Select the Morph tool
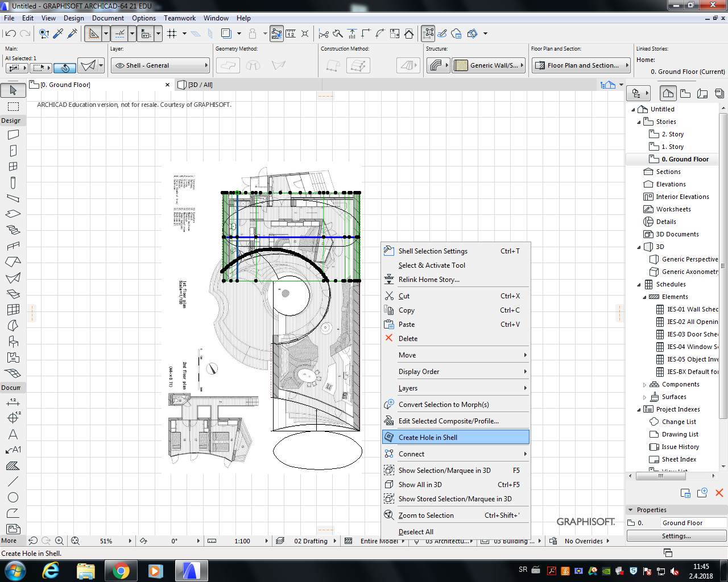The width and height of the screenshot is (728, 582). coord(13,326)
